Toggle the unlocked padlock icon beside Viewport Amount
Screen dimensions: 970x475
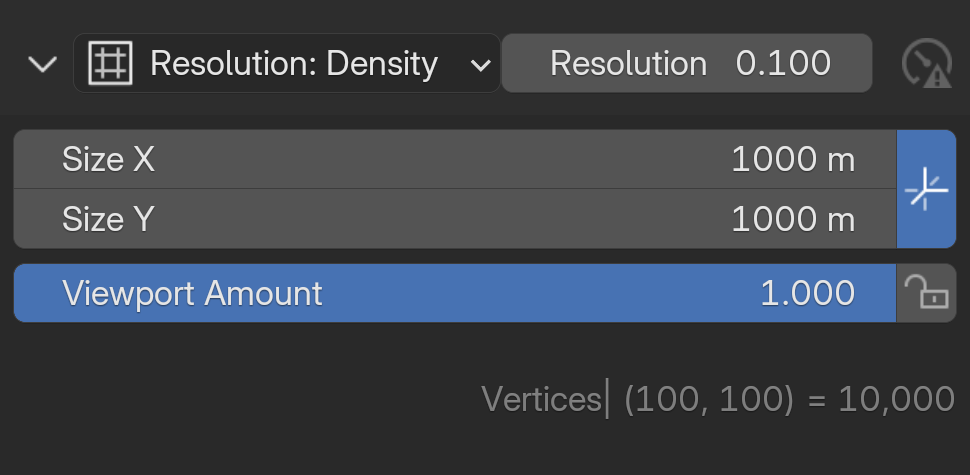[x=926, y=293]
